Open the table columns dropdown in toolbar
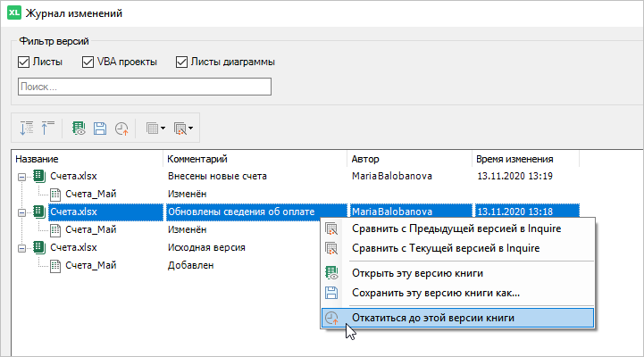 tap(156, 129)
